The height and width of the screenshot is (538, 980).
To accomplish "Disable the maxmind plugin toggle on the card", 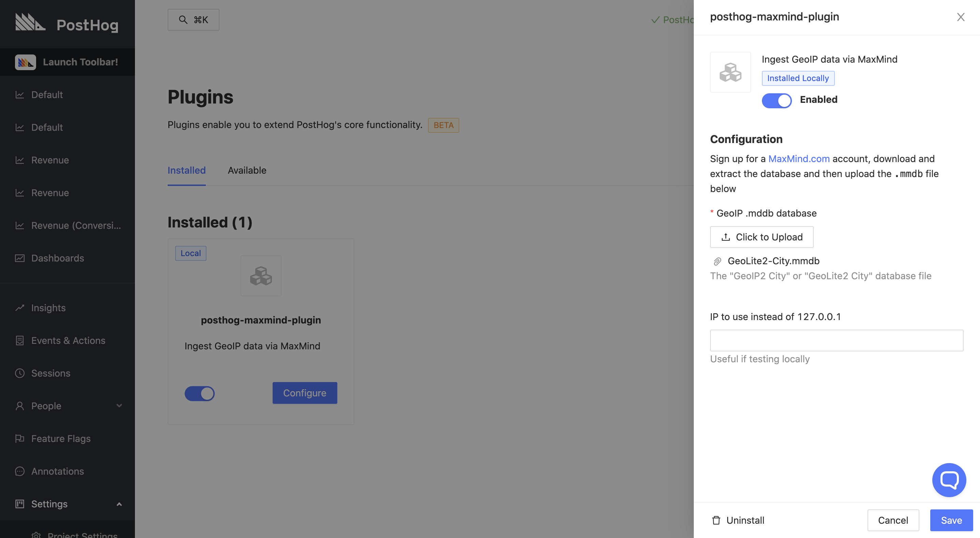I will tap(200, 394).
